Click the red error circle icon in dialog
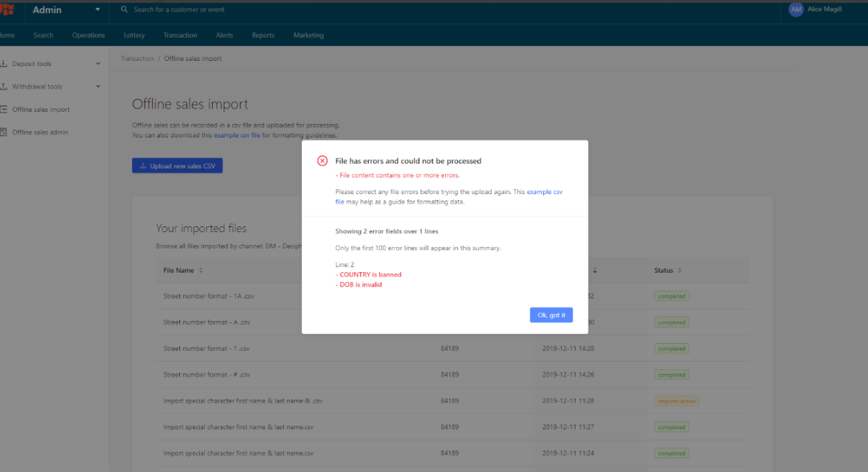Viewport: 868px width, 472px height. [323, 161]
